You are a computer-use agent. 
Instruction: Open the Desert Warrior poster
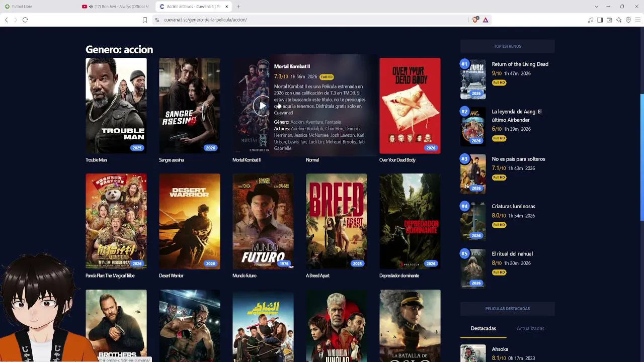click(x=190, y=221)
